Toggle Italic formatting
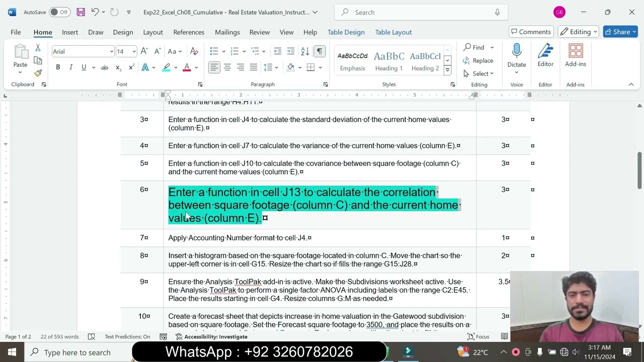 (x=71, y=67)
